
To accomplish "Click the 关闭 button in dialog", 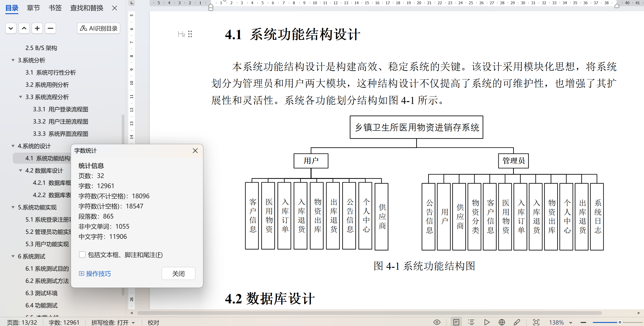I will [x=178, y=273].
